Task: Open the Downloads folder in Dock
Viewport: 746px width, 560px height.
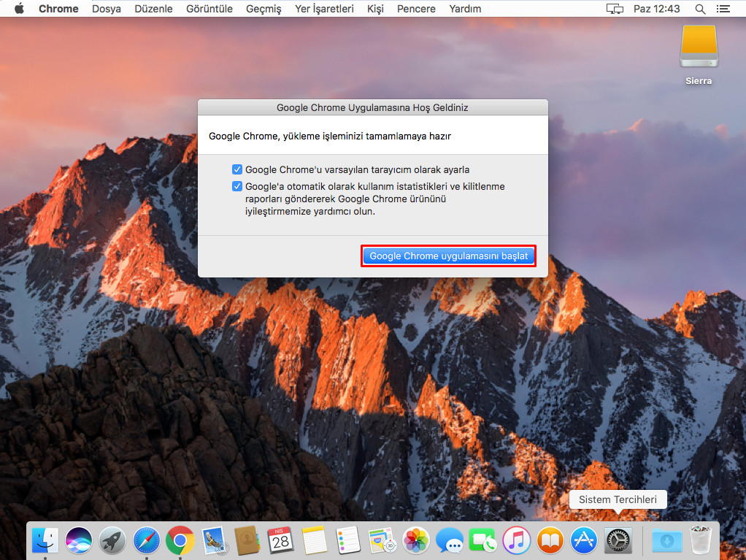Action: click(667, 540)
